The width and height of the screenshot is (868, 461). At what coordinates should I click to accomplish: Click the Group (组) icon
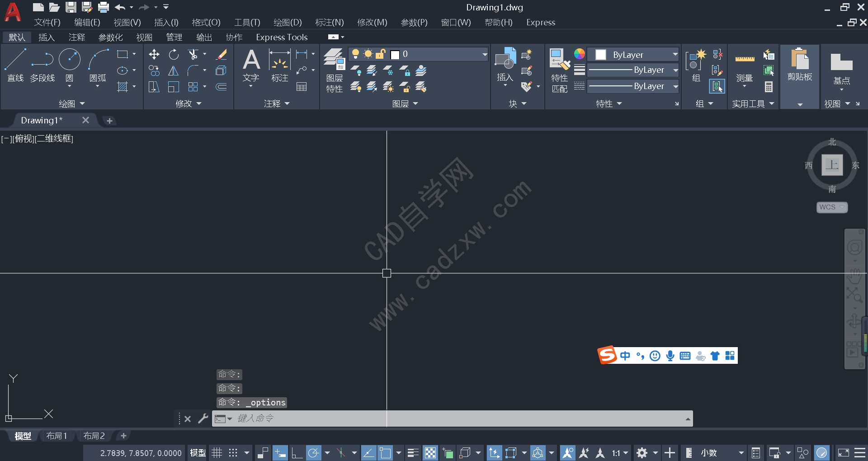click(696, 66)
